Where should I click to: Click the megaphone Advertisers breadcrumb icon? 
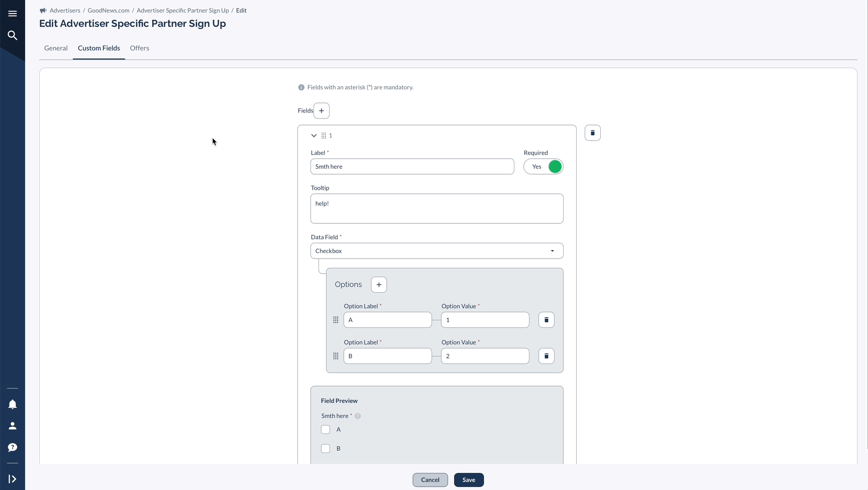[43, 11]
